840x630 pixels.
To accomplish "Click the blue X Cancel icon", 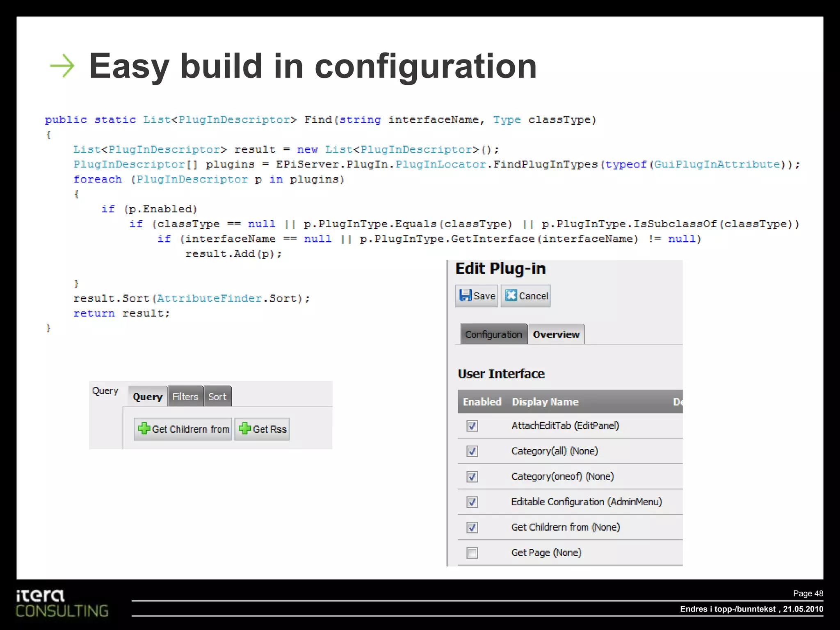I will click(511, 295).
